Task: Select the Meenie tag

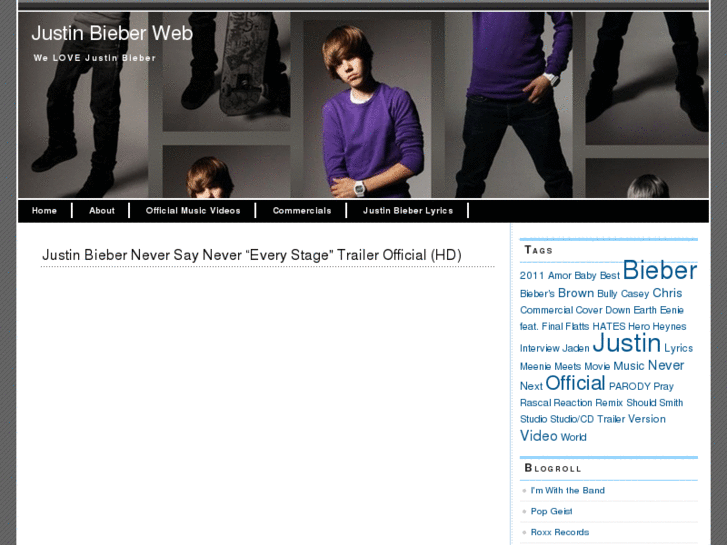Action: pos(536,366)
